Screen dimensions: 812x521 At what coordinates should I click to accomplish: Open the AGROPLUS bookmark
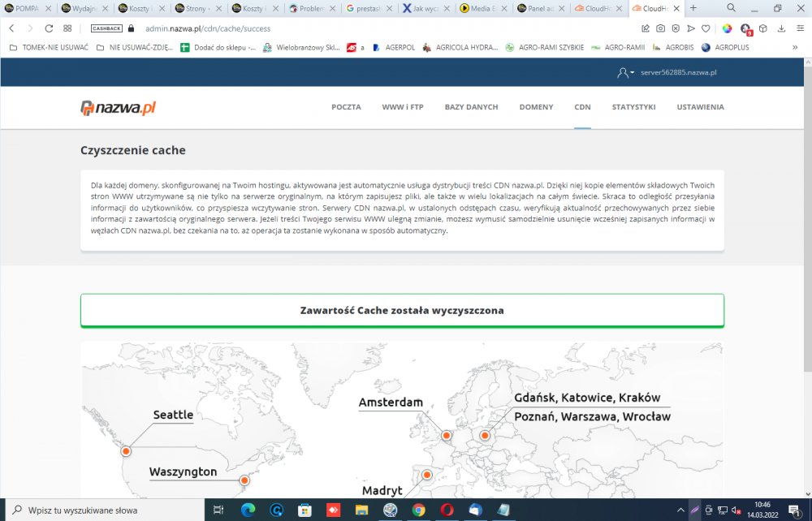pos(725,47)
